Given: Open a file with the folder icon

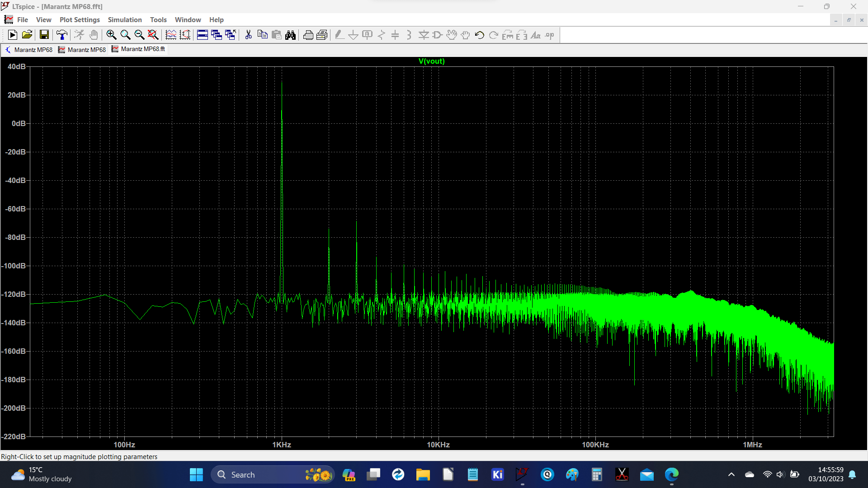Looking at the screenshot, I should coord(27,35).
